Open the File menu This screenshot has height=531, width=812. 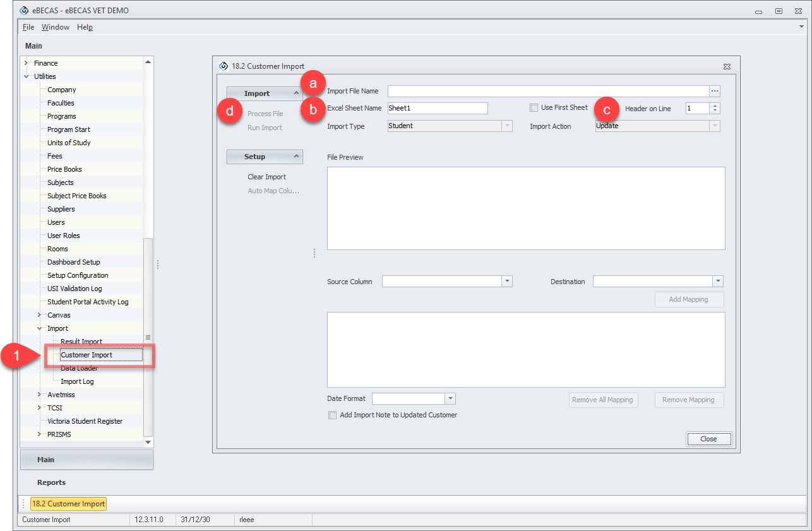point(28,27)
